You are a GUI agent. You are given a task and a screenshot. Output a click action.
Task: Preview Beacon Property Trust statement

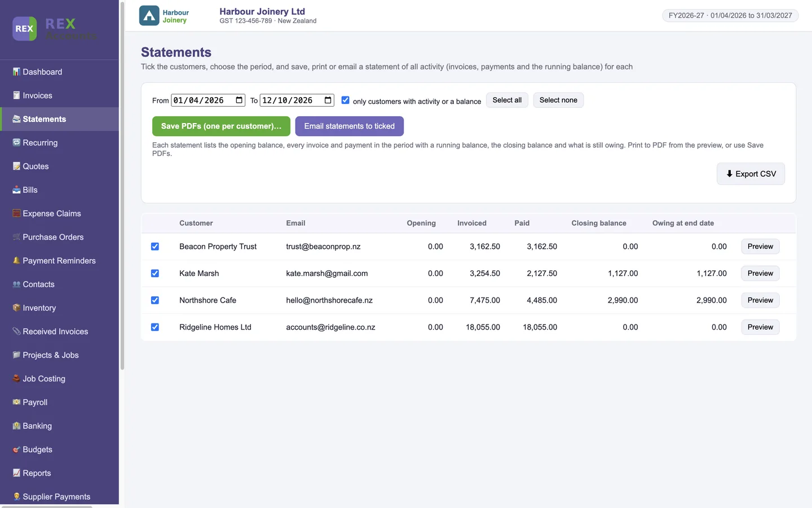(x=760, y=247)
